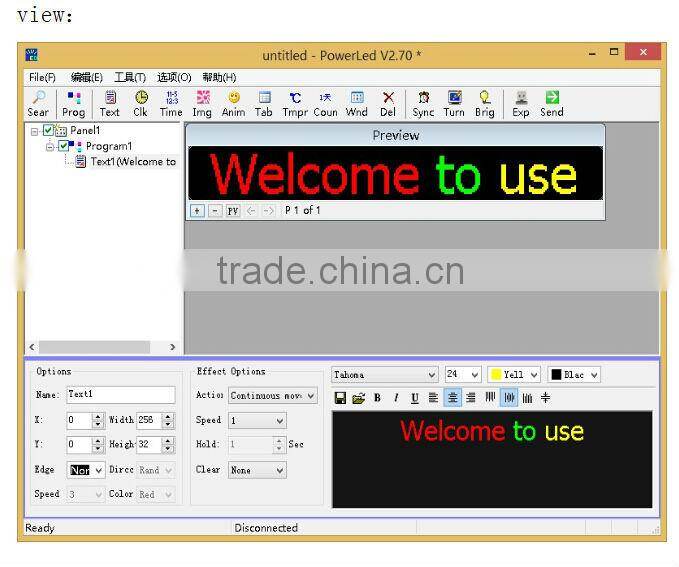Insert a Clock item via Clk icon

tap(140, 103)
